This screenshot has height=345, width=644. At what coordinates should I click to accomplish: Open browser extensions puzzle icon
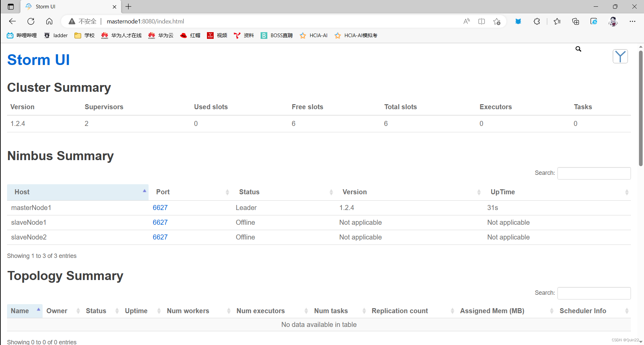click(x=537, y=21)
